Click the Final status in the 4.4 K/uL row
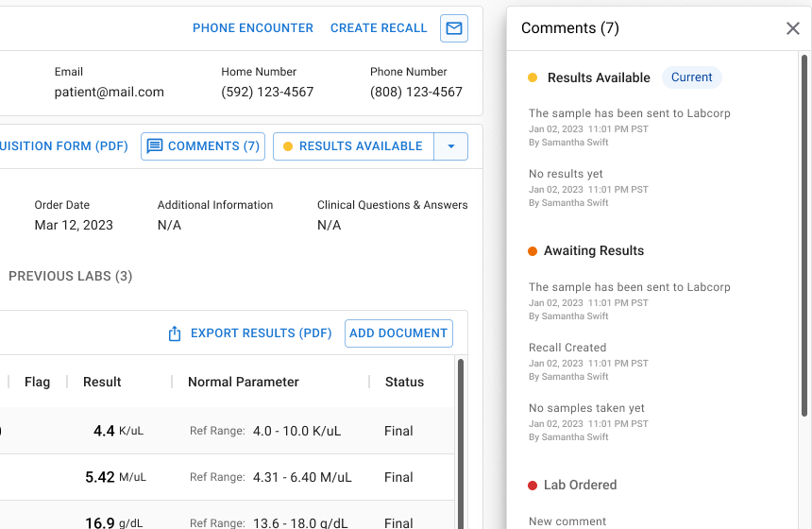The height and width of the screenshot is (529, 812). pos(398,431)
